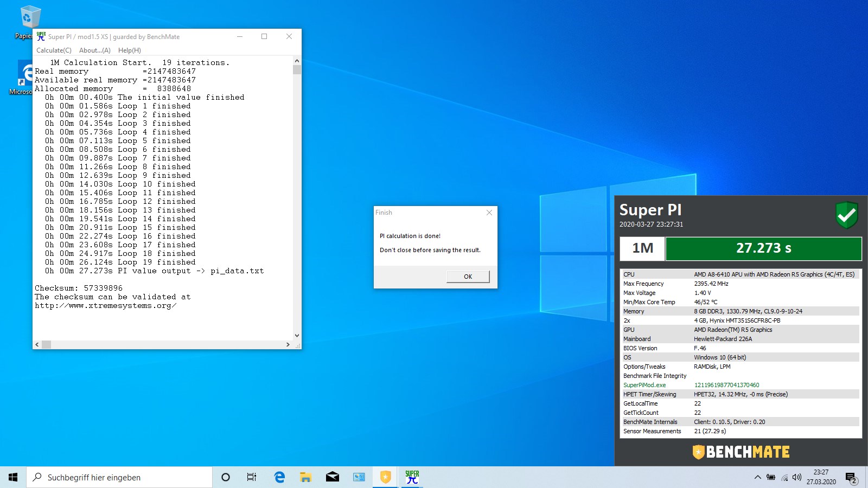Click the Options/Tweaks value RAMDisk, LPM
The width and height of the screenshot is (868, 488).
pos(712,367)
